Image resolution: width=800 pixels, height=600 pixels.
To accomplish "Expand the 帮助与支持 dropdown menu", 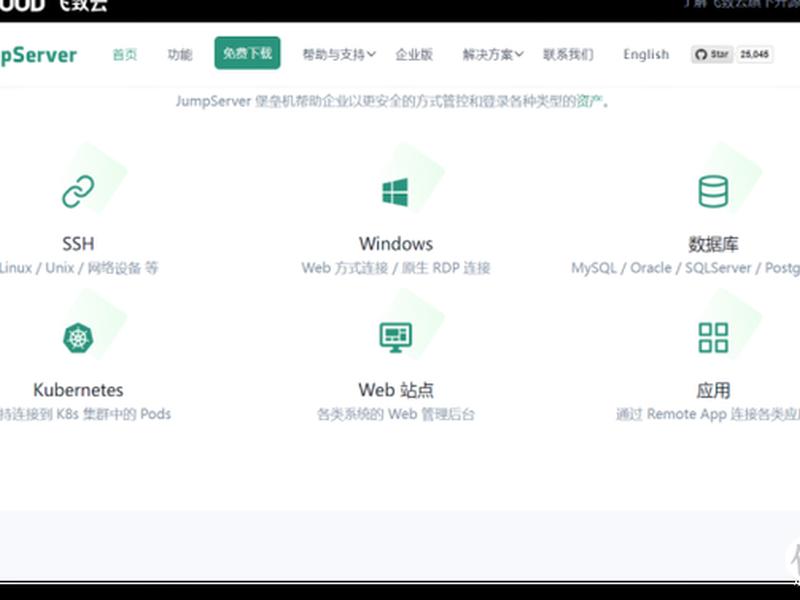I will (x=339, y=55).
